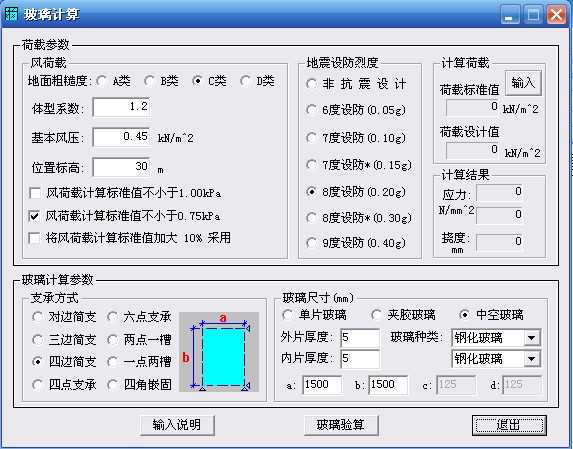Click the 玻璃计算 title bar app icon
The image size is (573, 449).
pos(11,14)
